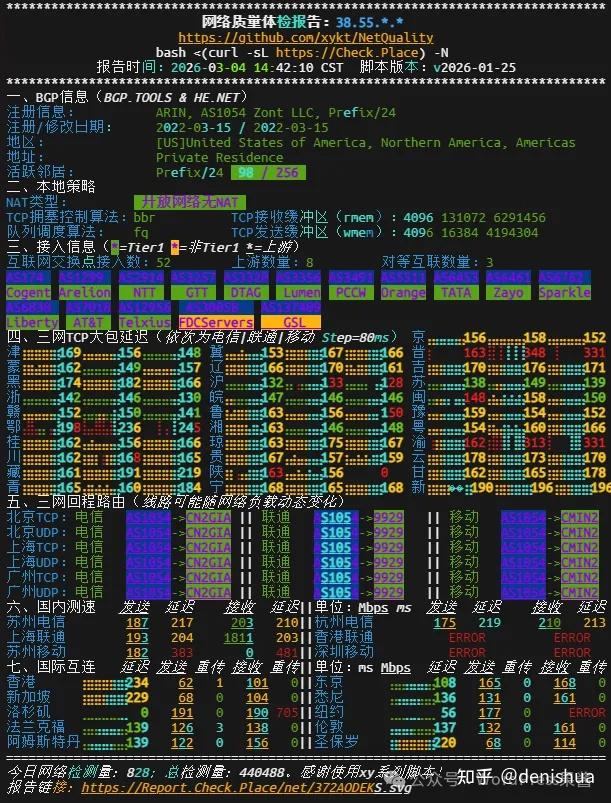The height and width of the screenshot is (803, 611).
Task: Click the upstream count value 8
Action: 310,262
